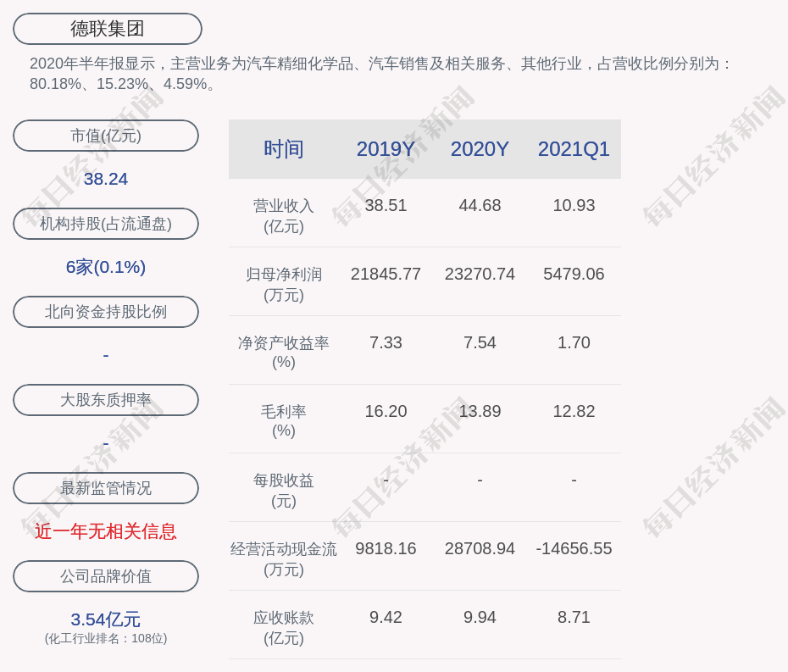788x672 pixels.
Task: Open the 最新监管情况 label pill
Action: pyautogui.click(x=106, y=488)
